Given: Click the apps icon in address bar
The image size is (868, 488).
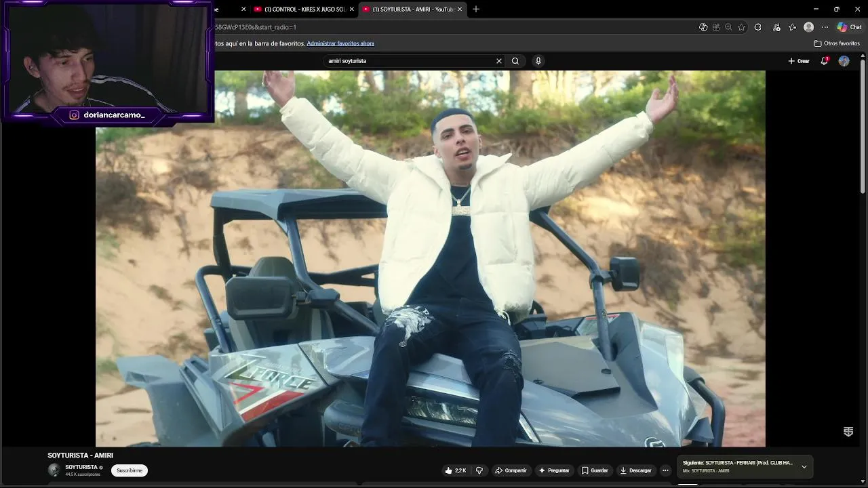Looking at the screenshot, I should coord(715,27).
